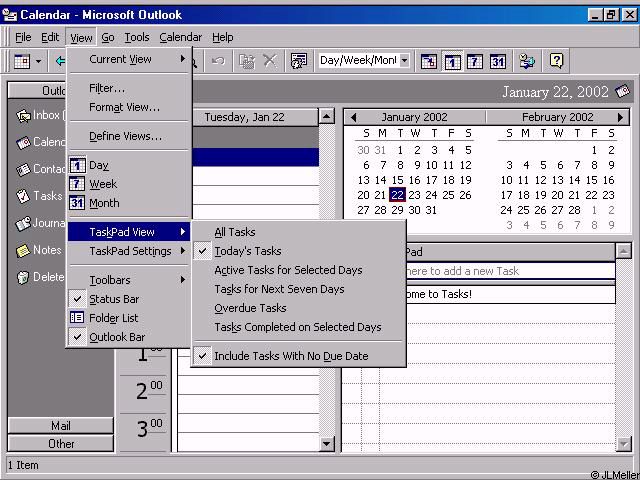
Task: Toggle Folder List in View menu
Action: pyautogui.click(x=129, y=318)
